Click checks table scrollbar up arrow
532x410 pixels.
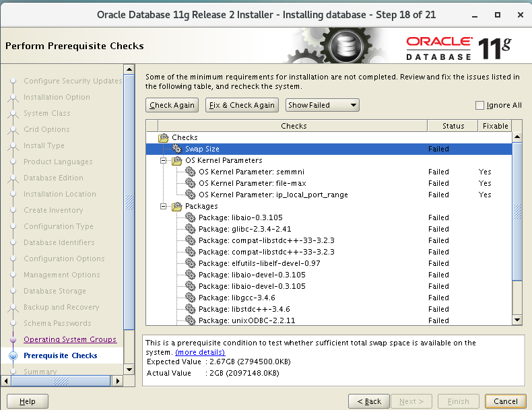(x=517, y=137)
